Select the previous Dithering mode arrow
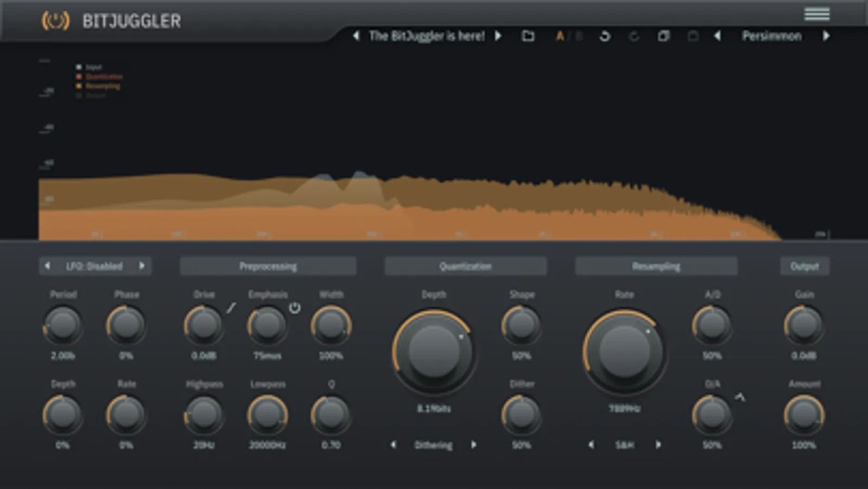The width and height of the screenshot is (868, 489). tap(394, 444)
